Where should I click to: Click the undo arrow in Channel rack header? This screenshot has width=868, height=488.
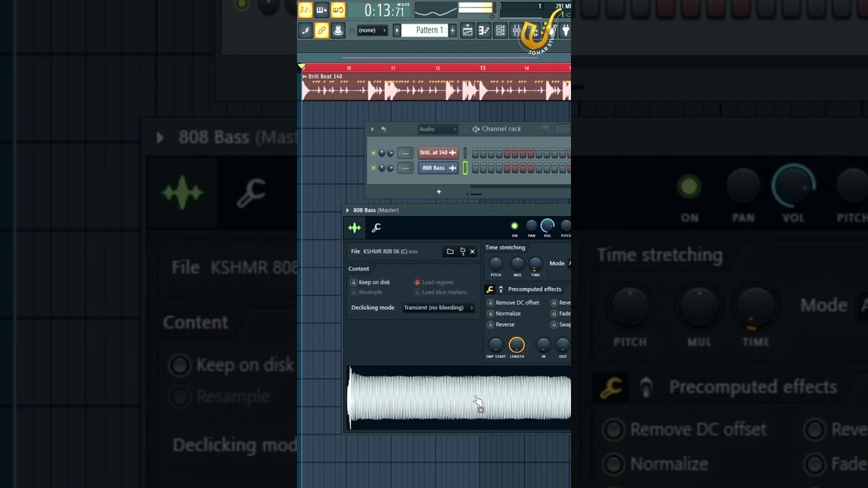(x=384, y=129)
